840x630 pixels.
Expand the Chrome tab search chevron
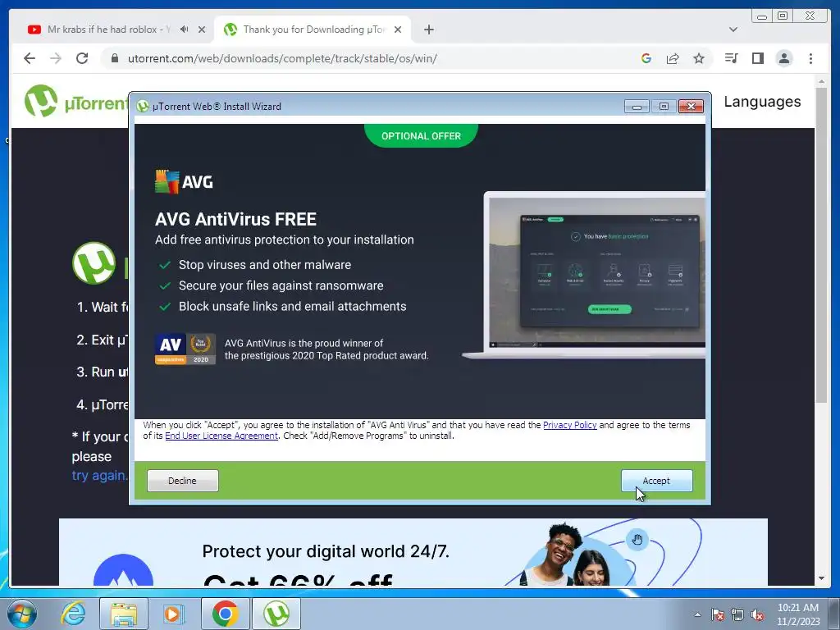pos(733,30)
